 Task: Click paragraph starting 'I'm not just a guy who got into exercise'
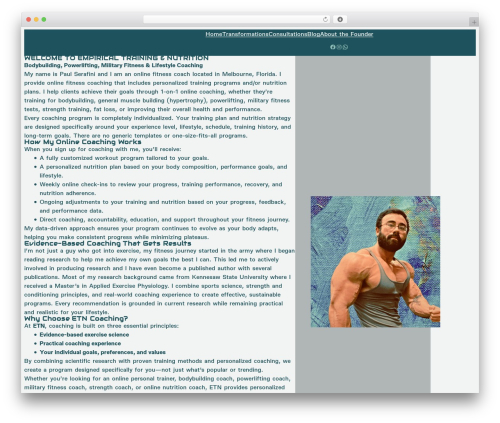(x=159, y=281)
